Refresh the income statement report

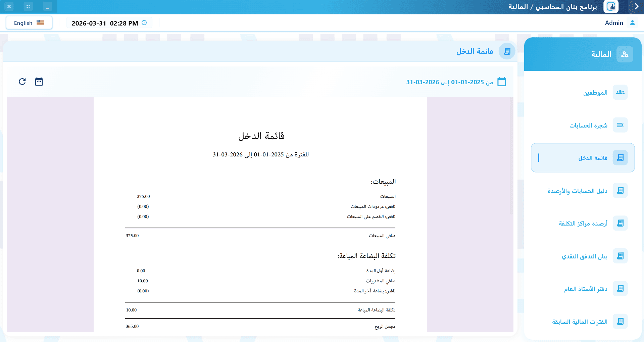coord(22,81)
